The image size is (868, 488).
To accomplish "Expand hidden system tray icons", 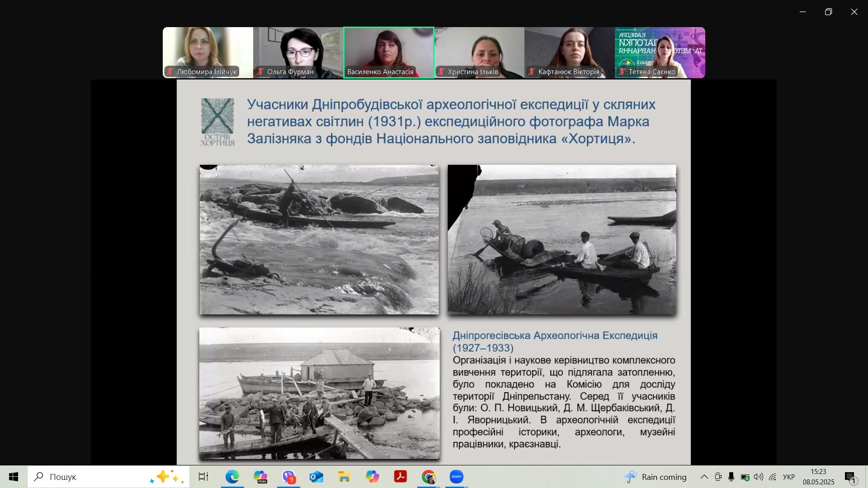I will click(x=704, y=477).
